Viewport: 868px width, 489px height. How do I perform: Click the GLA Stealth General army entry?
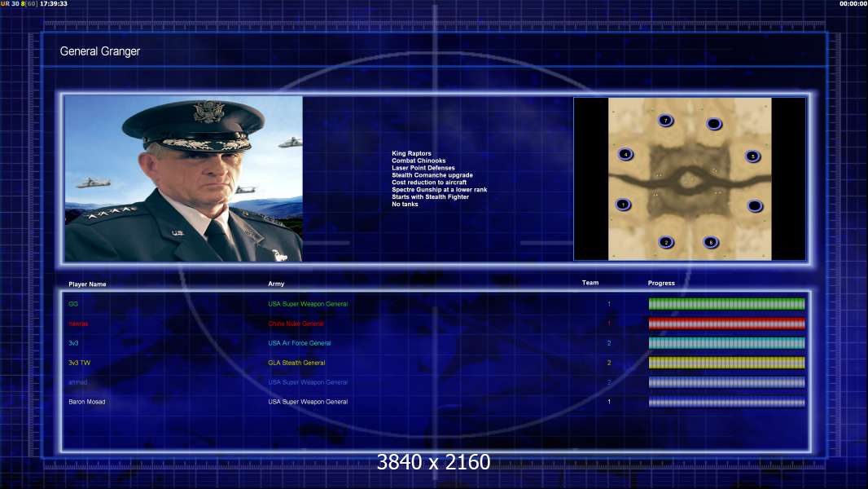point(296,363)
